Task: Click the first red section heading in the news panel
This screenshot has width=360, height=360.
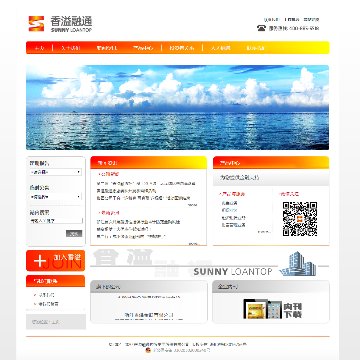Action: coord(108,174)
